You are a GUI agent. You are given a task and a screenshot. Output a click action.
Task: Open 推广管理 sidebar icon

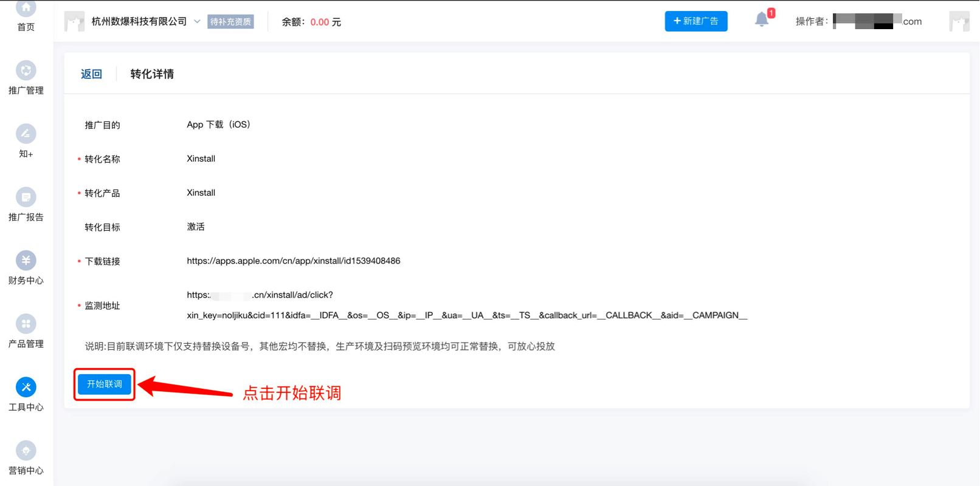(x=26, y=70)
